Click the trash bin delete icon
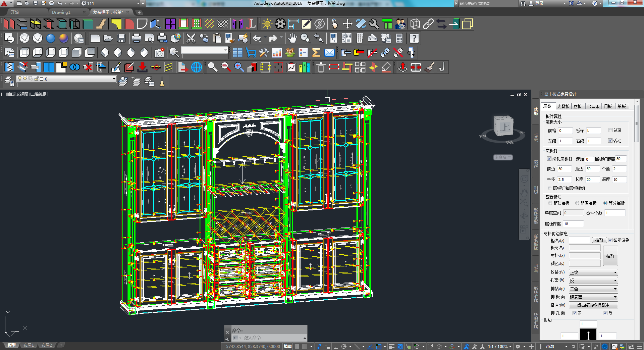 click(321, 67)
